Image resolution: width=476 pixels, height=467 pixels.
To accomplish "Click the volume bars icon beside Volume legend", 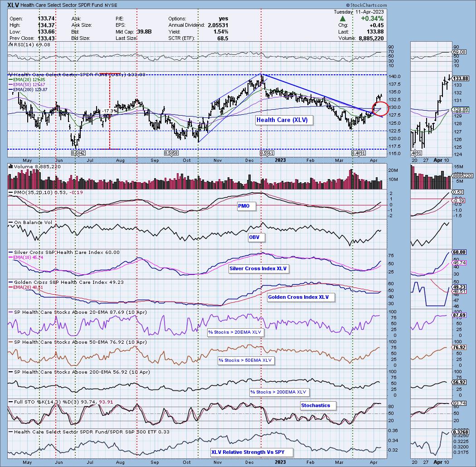I will [10, 166].
